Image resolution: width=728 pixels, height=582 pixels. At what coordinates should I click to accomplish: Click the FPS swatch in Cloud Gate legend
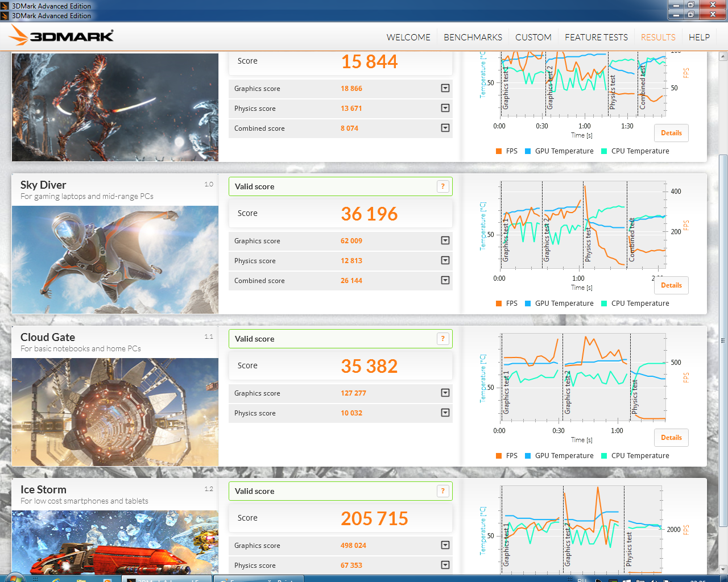pyautogui.click(x=499, y=456)
